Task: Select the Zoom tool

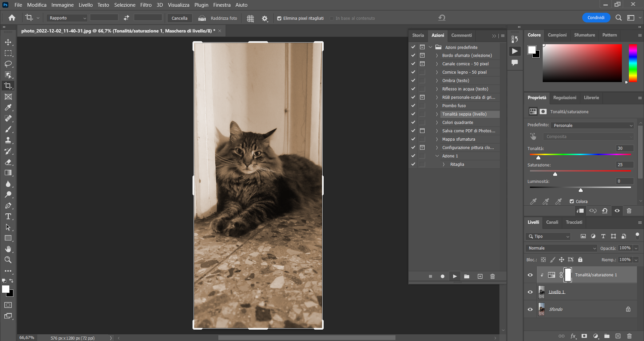Action: (8, 260)
